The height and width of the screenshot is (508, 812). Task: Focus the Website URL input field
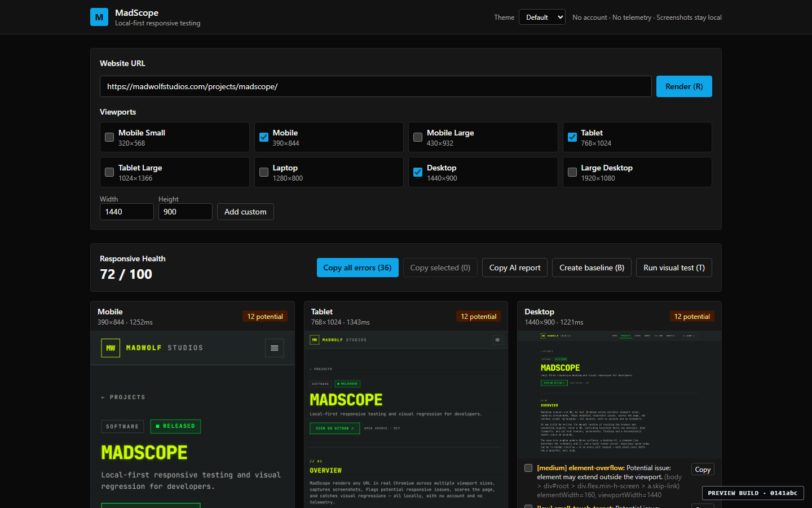click(x=376, y=86)
